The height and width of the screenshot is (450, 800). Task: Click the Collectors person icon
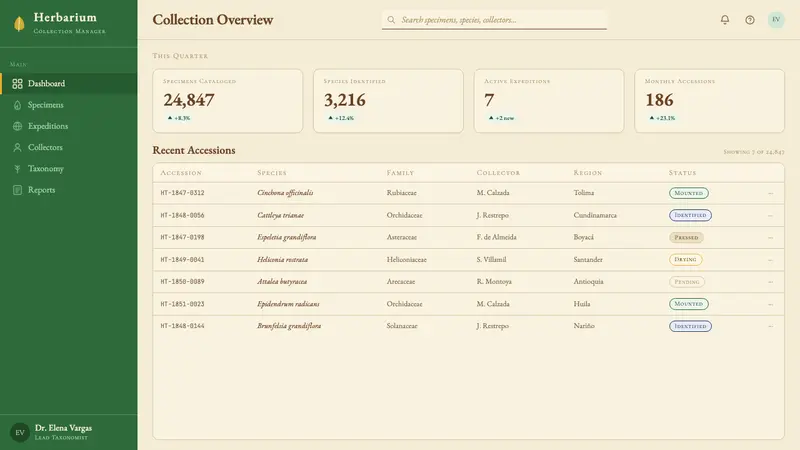17,147
